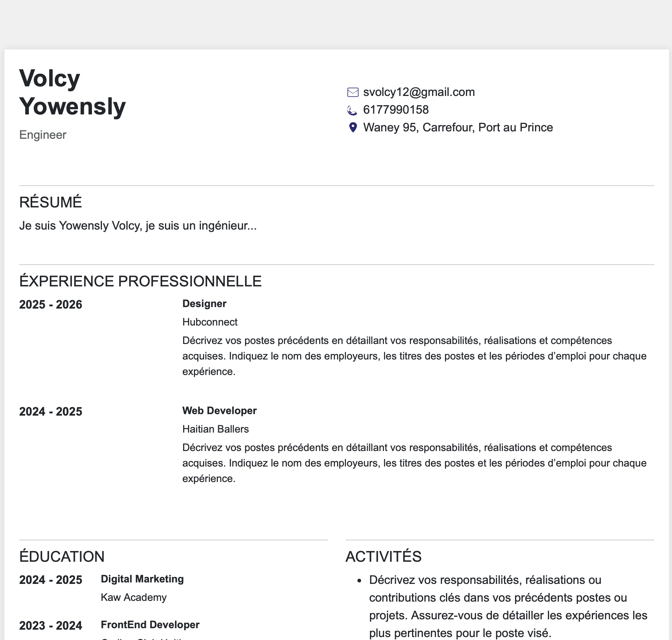
Task: Click the ÉDUCATION section heading
Action: point(62,557)
